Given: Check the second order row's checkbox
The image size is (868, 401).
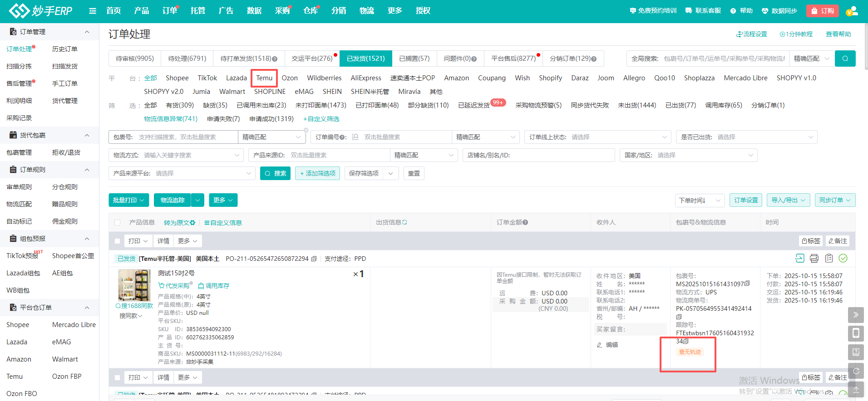Looking at the screenshot, I should tap(118, 378).
